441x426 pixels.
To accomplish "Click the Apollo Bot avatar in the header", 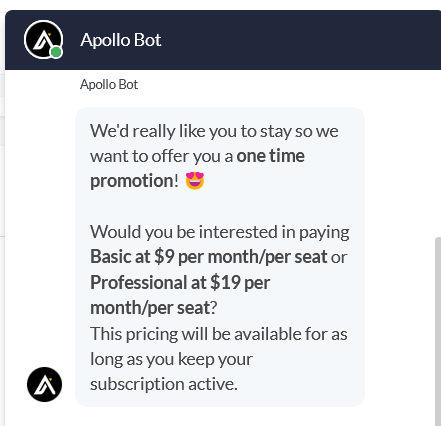I will point(43,40).
